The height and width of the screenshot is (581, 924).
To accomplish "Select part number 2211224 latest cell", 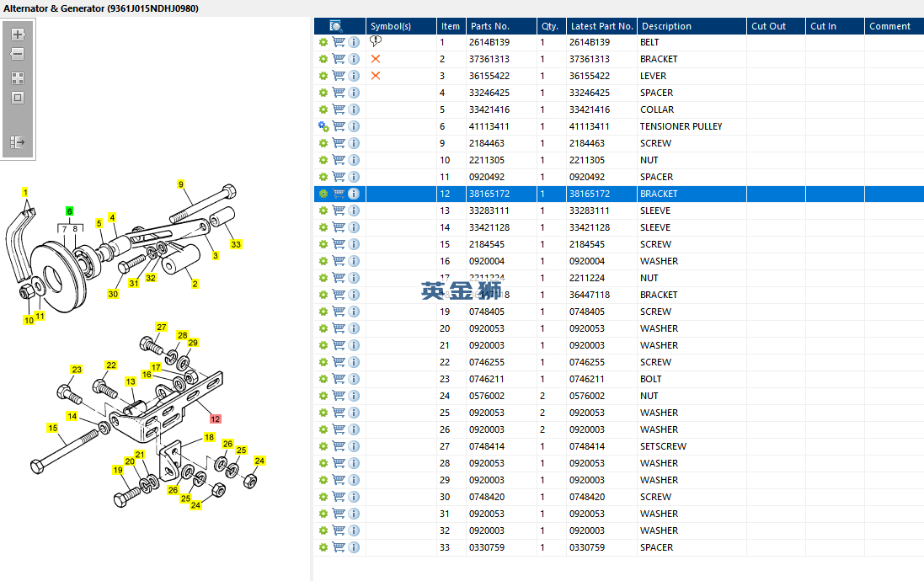I will [x=587, y=278].
